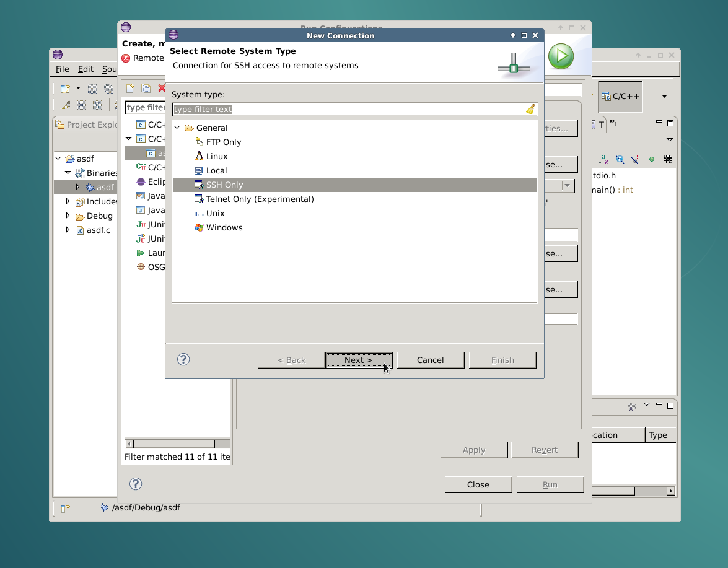The image size is (728, 568).
Task: Toggle the hide fields filter in Outline
Action: 619,159
